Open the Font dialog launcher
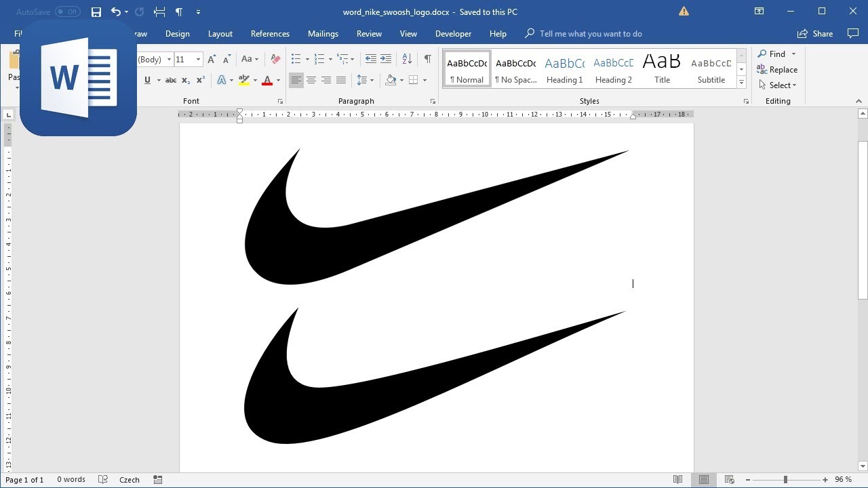Viewport: 868px width, 488px height. click(280, 102)
